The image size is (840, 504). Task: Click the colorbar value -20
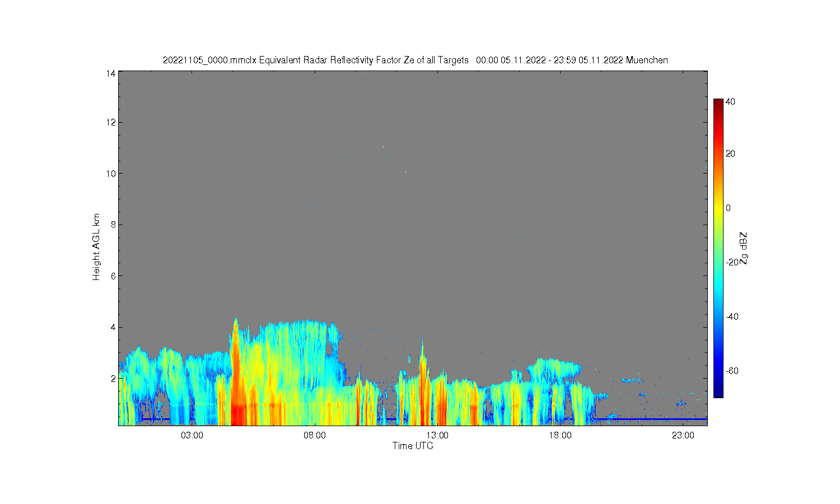click(731, 262)
